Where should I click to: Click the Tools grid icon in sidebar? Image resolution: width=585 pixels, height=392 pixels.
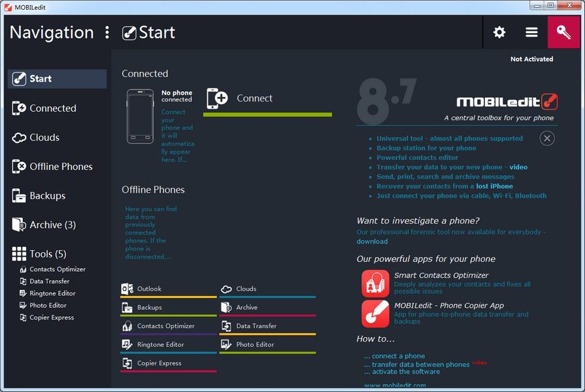click(19, 254)
